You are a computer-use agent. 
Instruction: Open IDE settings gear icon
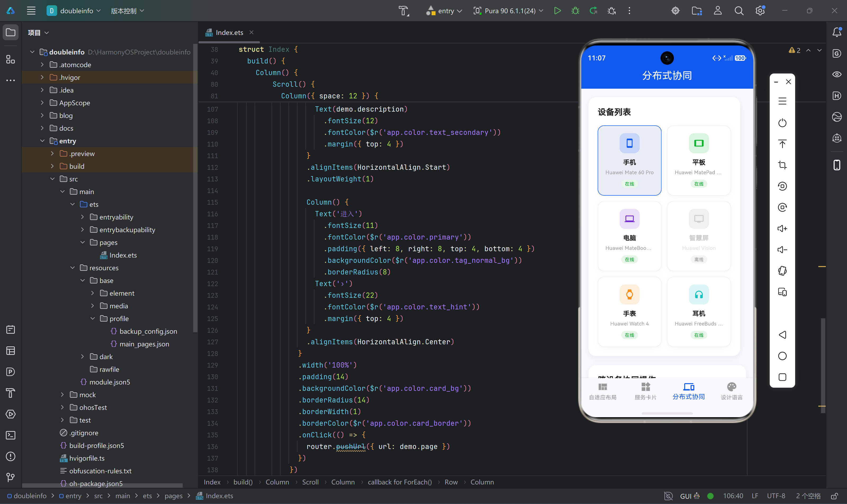pyautogui.click(x=760, y=11)
